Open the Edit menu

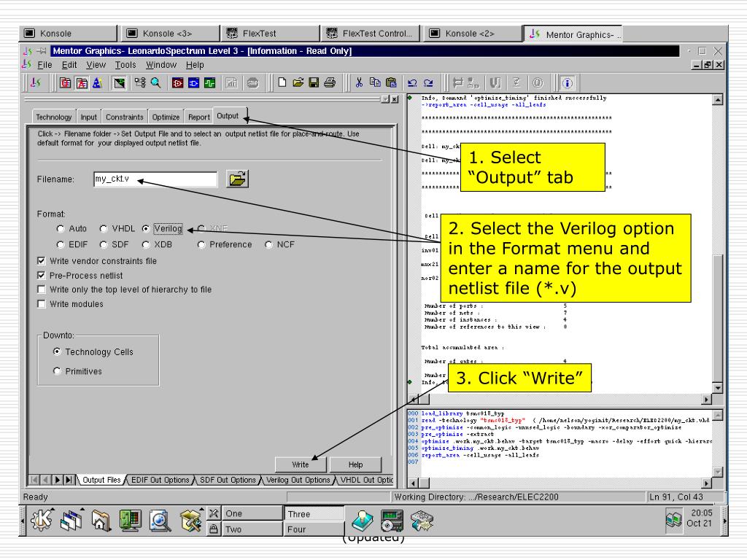pyautogui.click(x=69, y=65)
